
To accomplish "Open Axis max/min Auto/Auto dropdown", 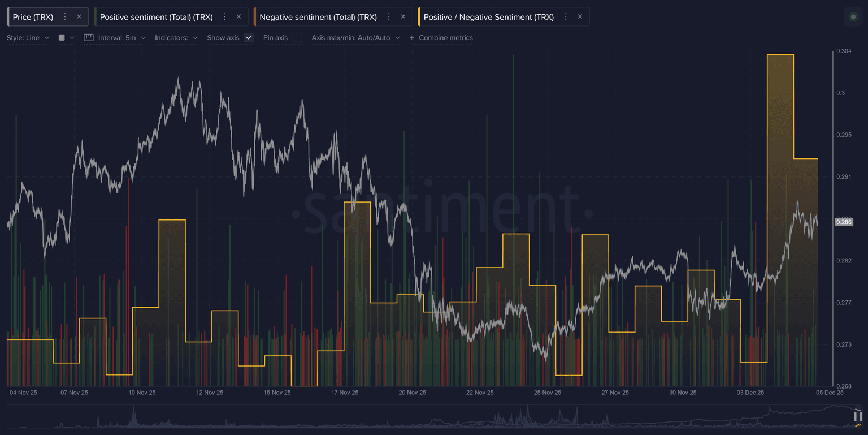I will (355, 38).
